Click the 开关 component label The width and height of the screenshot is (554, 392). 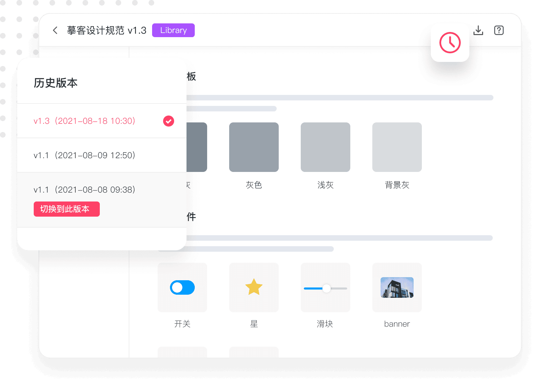(x=182, y=324)
